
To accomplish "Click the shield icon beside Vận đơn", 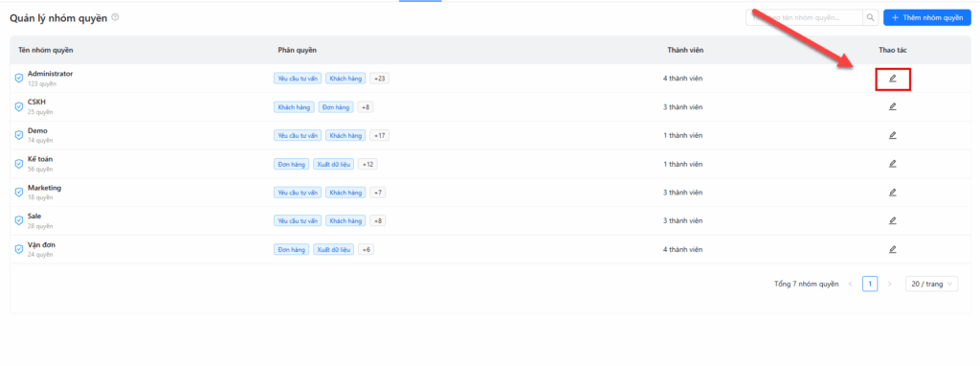I will [19, 249].
